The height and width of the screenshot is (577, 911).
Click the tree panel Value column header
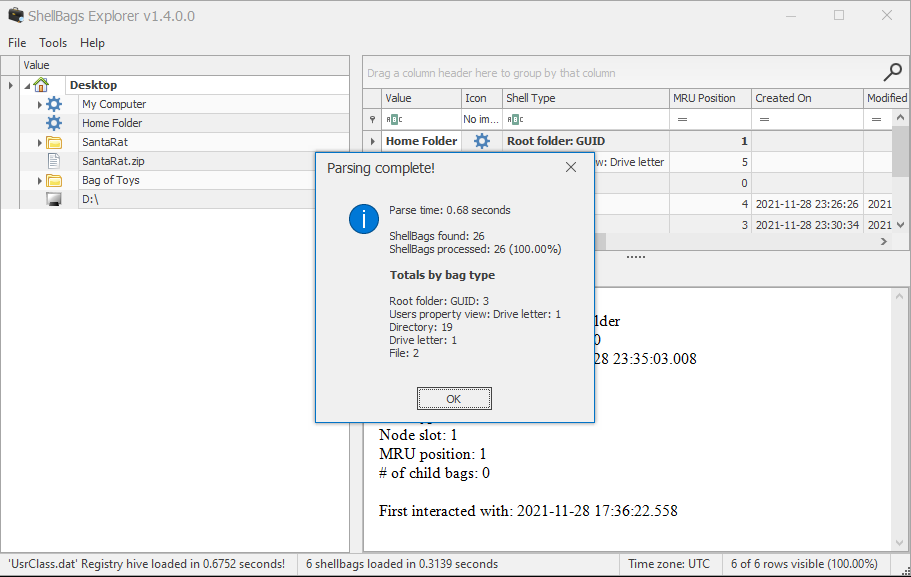point(185,65)
